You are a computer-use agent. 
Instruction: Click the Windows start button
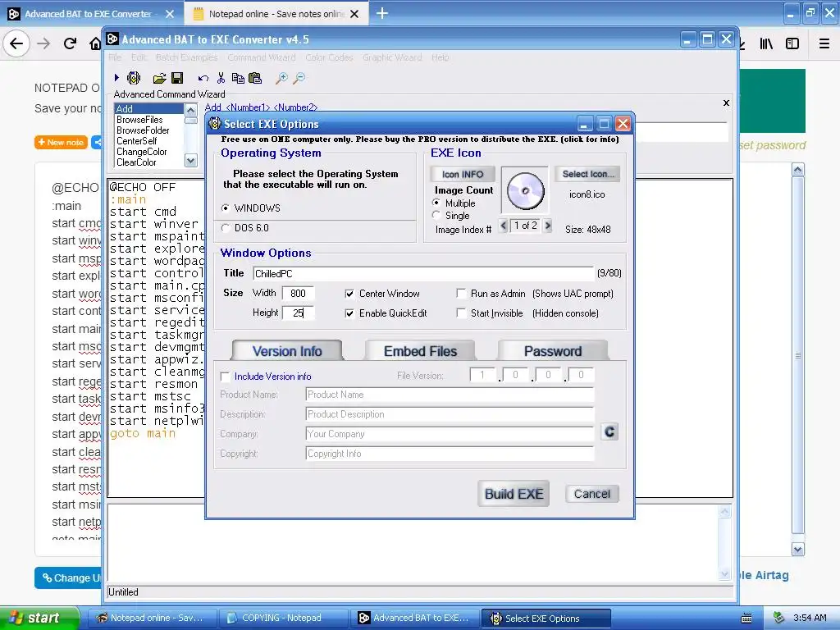click(39, 619)
